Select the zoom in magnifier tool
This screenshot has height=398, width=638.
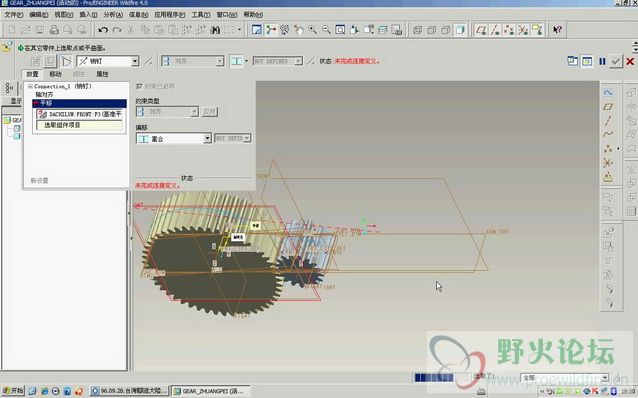pyautogui.click(x=312, y=30)
